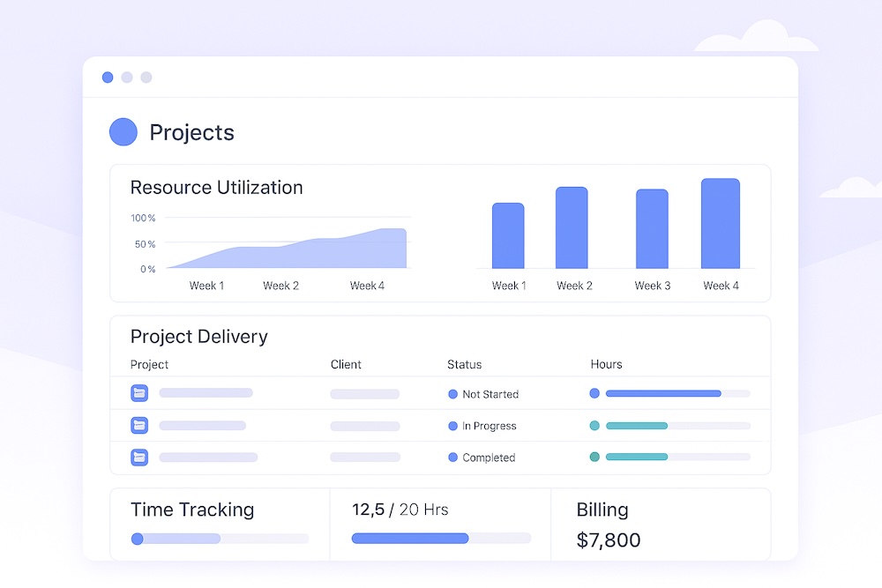Click the Hours column header
This screenshot has width=882, height=588.
pyautogui.click(x=606, y=364)
